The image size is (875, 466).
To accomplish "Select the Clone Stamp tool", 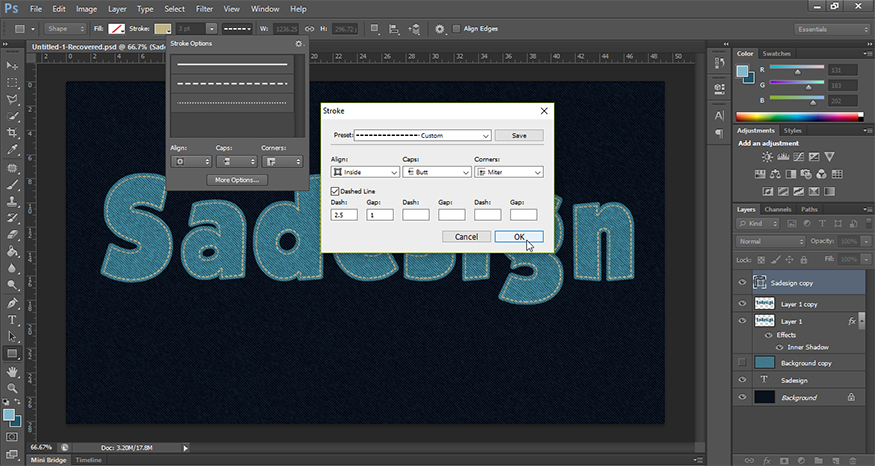I will (x=12, y=201).
